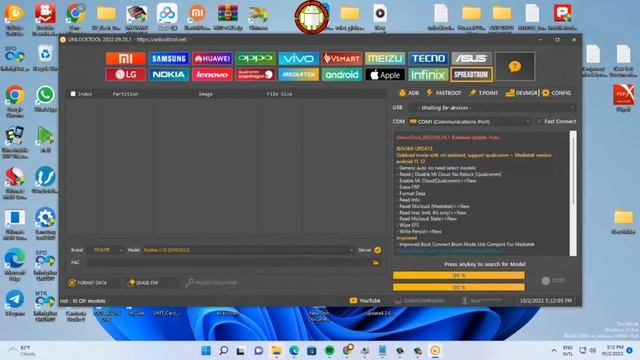Click the date-time status 10/2/2022
The image size is (640, 360).
tap(546, 301)
